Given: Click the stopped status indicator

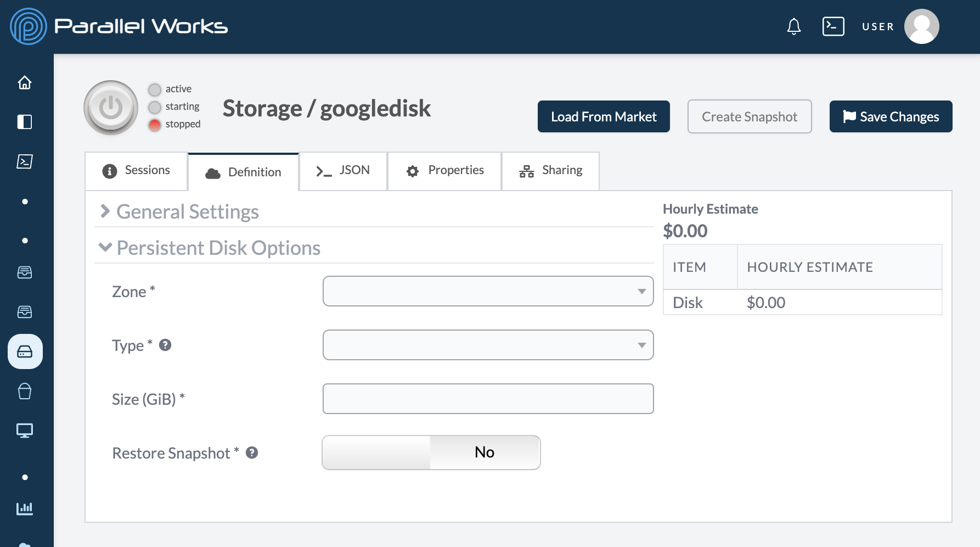Looking at the screenshot, I should [155, 125].
